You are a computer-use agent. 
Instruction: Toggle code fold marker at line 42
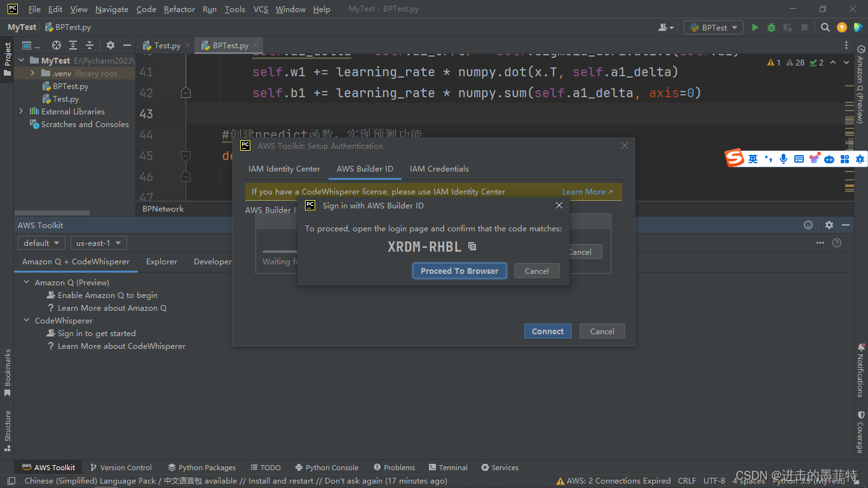pyautogui.click(x=186, y=93)
